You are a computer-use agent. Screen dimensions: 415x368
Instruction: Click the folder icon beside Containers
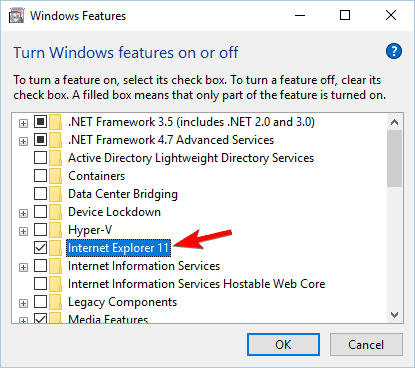55,176
